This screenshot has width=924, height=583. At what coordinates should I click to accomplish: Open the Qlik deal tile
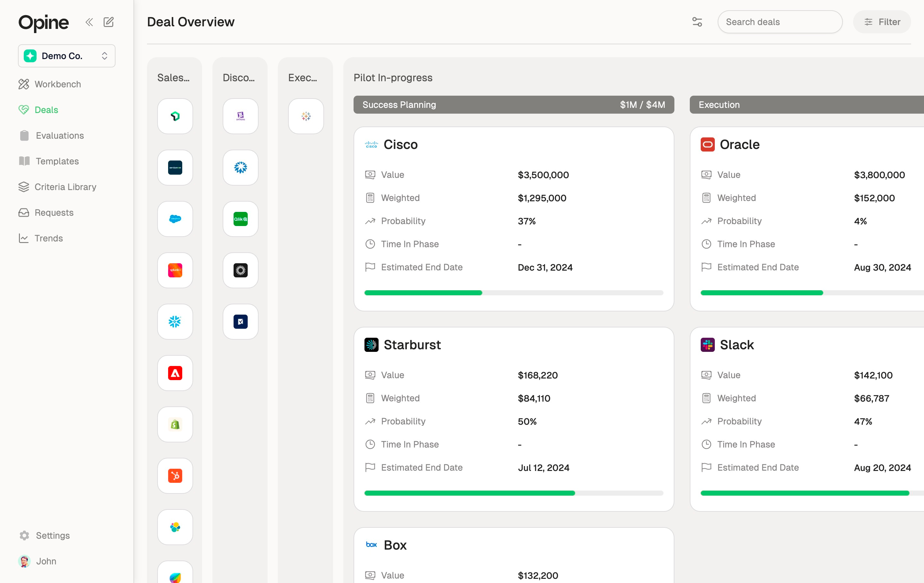pos(241,219)
